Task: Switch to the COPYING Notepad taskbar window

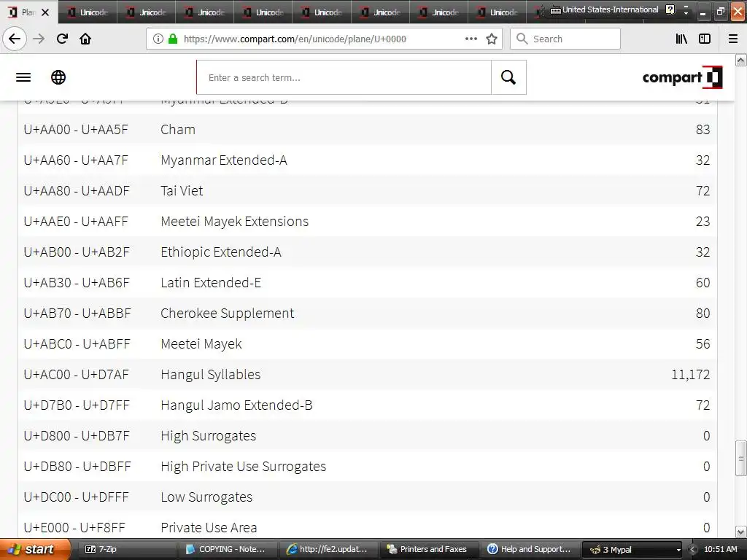Action: [x=228, y=549]
